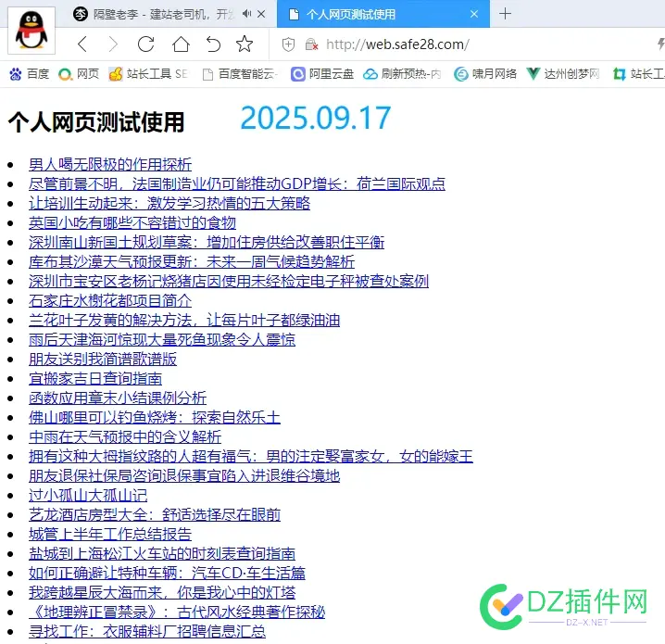Open a new tab with plus button

(x=505, y=14)
